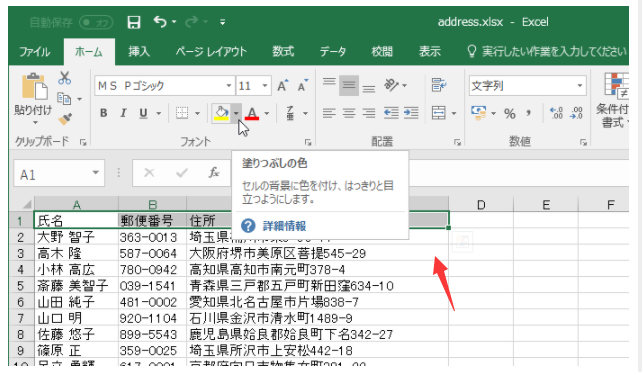The width and height of the screenshot is (642, 372).
Task: Click the Select All corner triangle
Action: [27, 204]
